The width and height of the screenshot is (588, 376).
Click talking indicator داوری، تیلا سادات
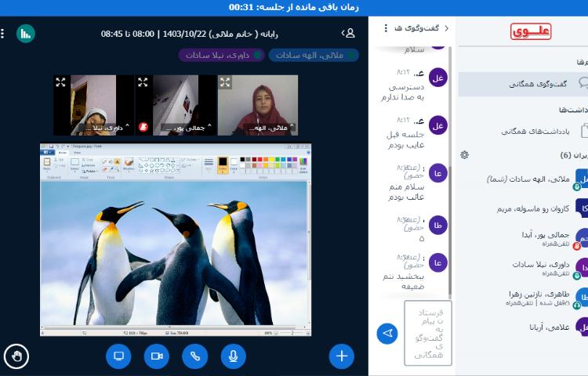click(222, 56)
